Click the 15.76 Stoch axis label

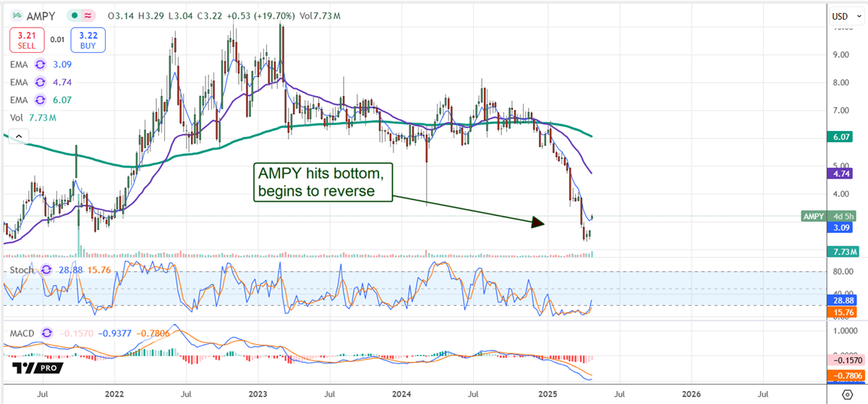[843, 311]
